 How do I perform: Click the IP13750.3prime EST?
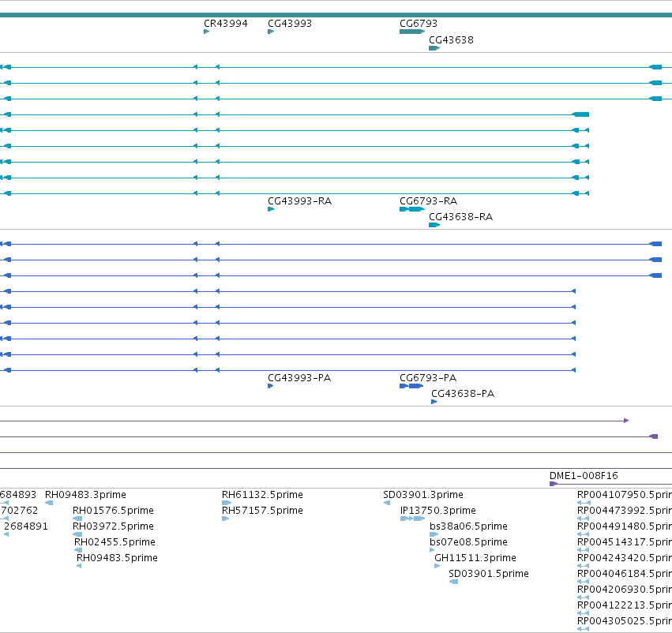(412, 519)
